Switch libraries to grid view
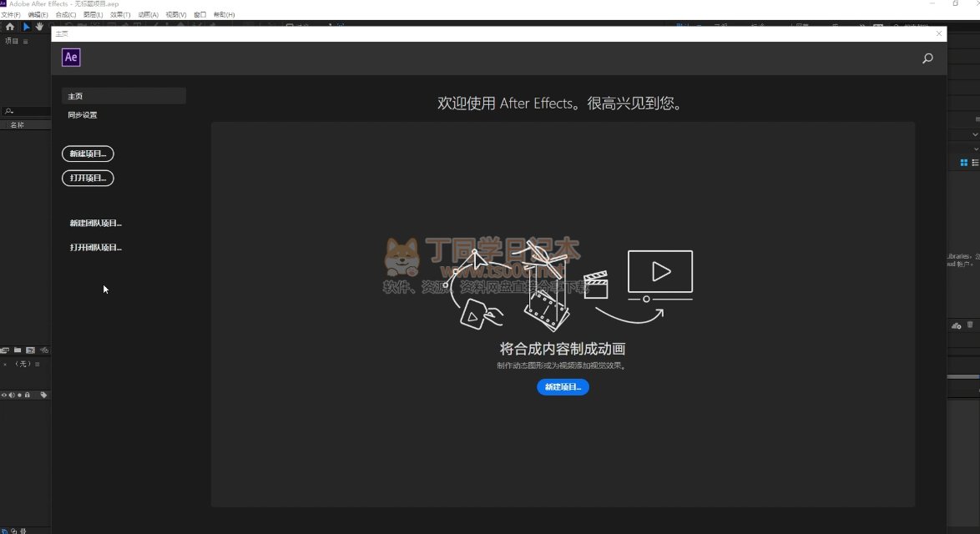 [964, 163]
